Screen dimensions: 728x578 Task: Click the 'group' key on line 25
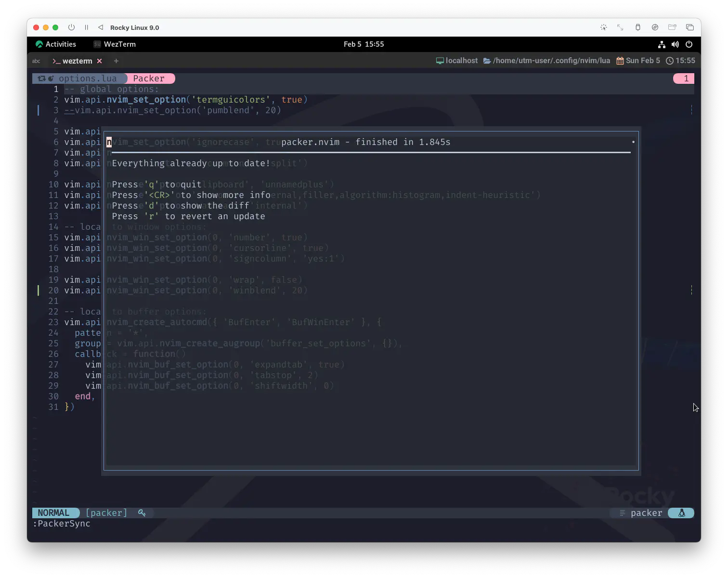coord(88,343)
